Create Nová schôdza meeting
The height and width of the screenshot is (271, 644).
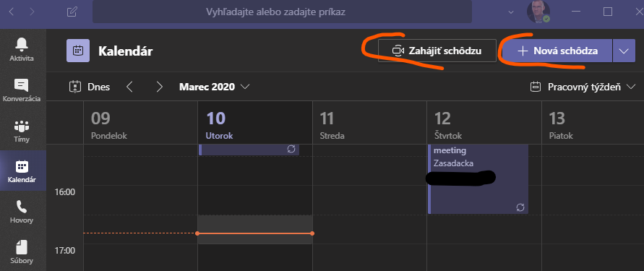click(557, 51)
